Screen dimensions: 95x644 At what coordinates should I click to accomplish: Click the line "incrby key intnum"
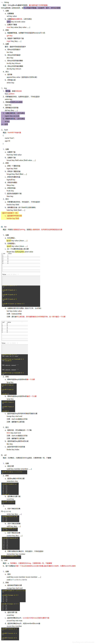14,63
